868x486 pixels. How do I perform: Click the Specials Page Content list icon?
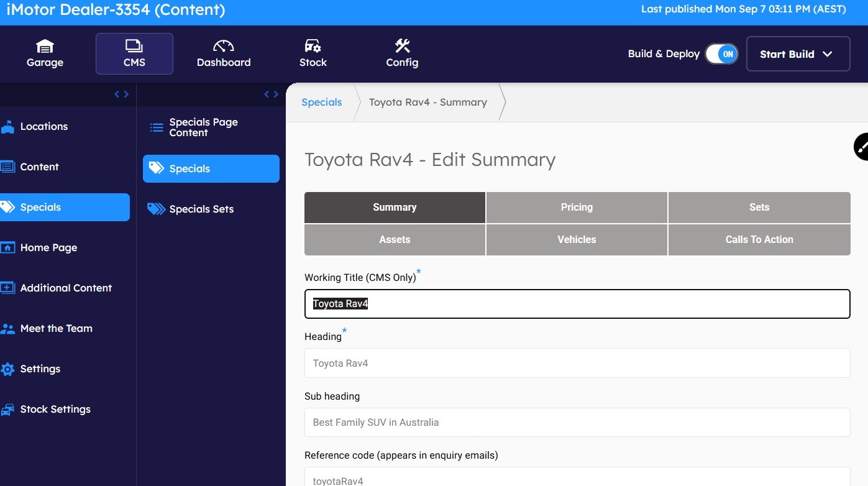coord(157,127)
